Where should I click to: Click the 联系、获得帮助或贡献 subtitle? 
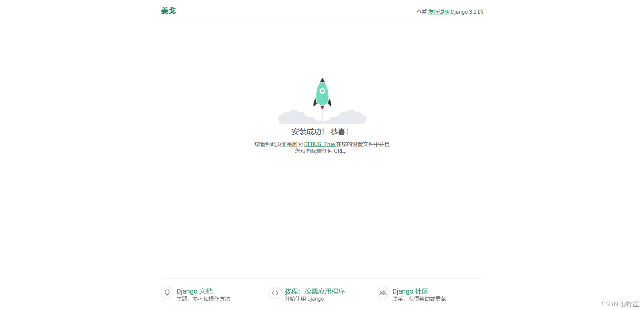pos(419,299)
